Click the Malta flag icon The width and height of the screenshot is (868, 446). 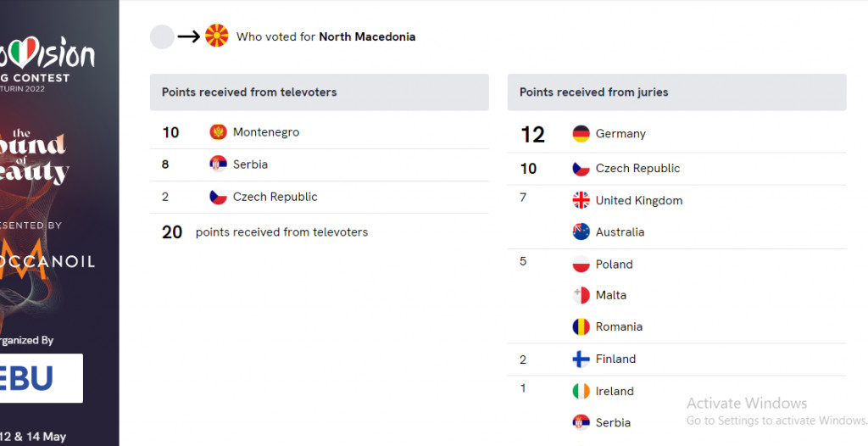click(581, 295)
